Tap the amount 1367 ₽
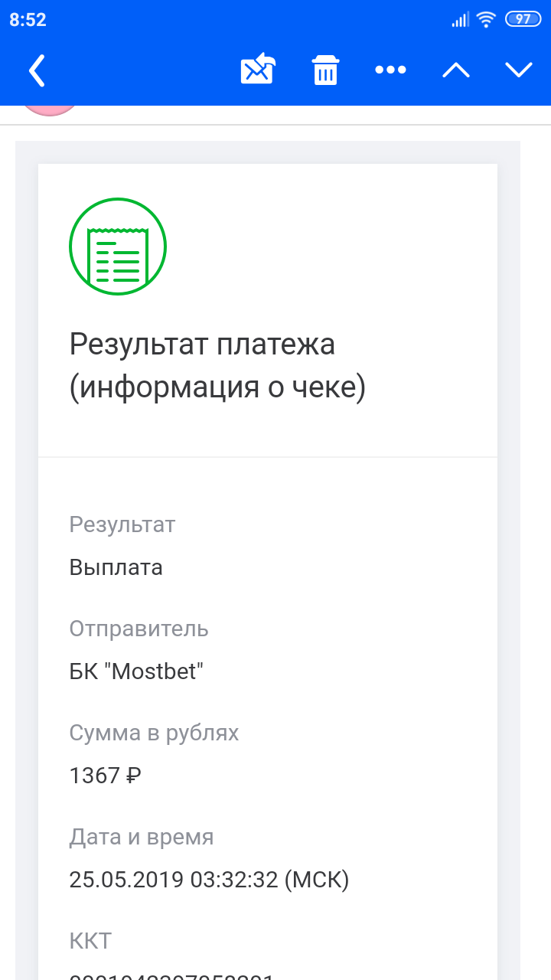 tap(106, 776)
